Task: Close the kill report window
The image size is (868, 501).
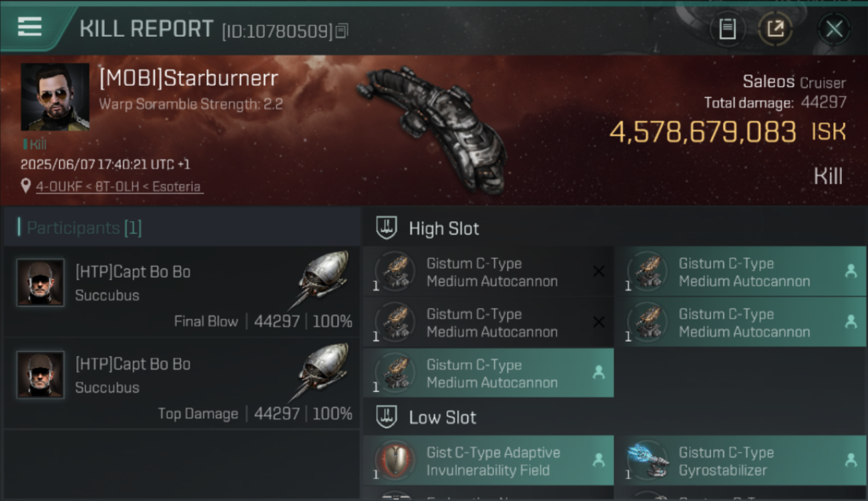Action: pos(834,29)
